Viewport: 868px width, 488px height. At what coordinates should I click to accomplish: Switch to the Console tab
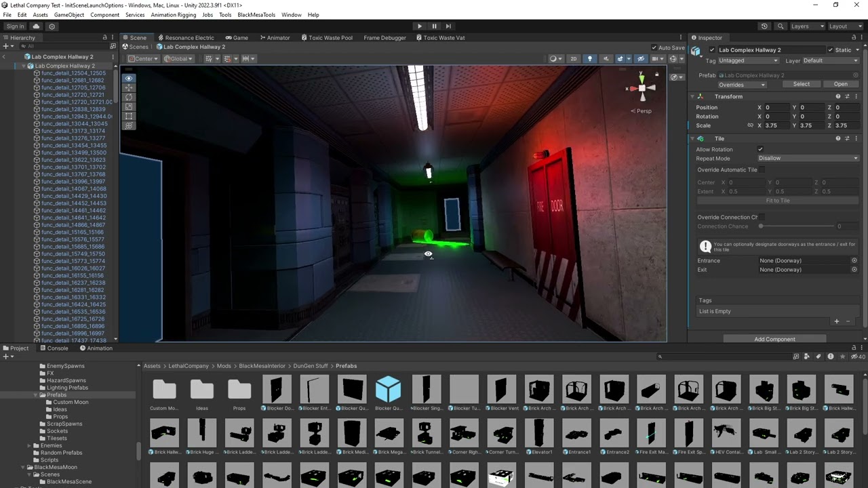tap(54, 348)
